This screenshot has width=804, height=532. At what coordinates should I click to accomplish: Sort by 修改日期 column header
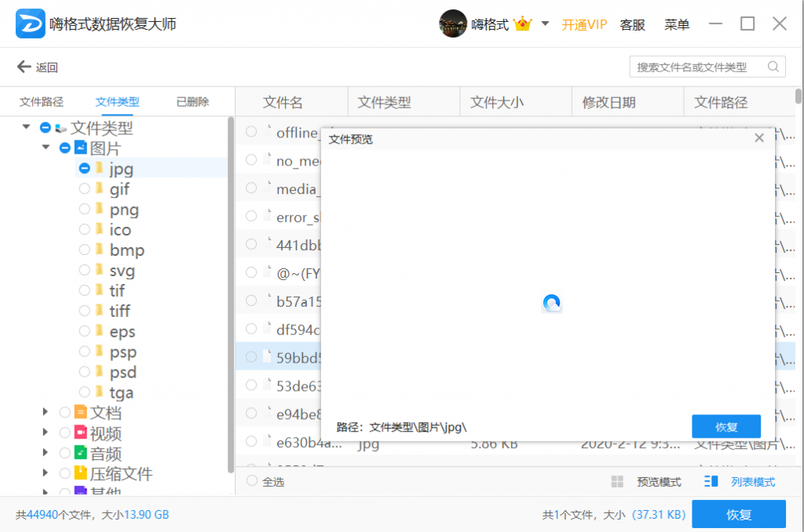(627, 102)
